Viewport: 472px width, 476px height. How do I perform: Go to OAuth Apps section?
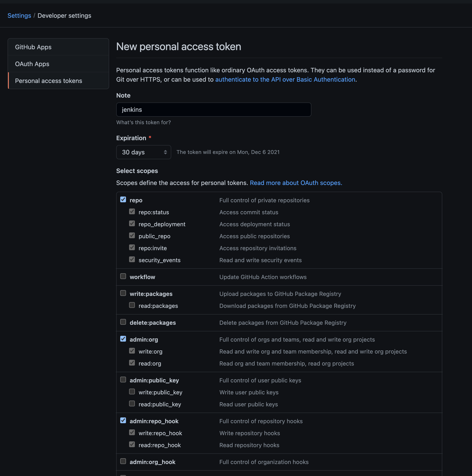(x=32, y=64)
